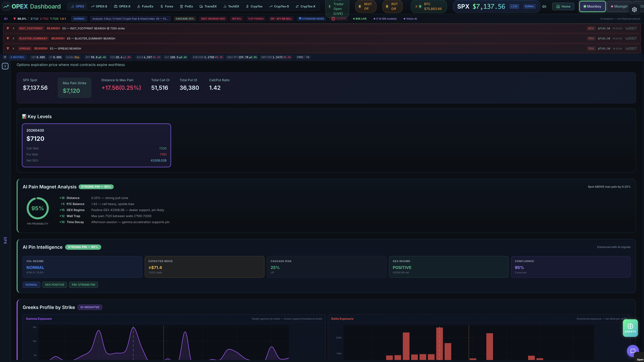This screenshot has height=362, width=644.
Task: Click the Gold 4,557 ticker item
Action: click(149, 57)
